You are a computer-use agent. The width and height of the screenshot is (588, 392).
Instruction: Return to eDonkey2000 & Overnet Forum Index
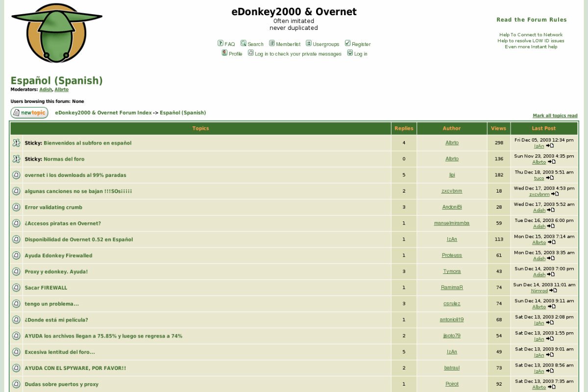click(x=103, y=112)
